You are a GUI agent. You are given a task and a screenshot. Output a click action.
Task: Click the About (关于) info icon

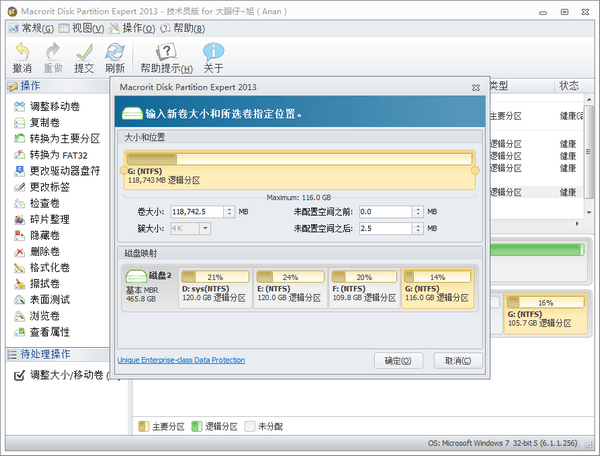coord(213,58)
